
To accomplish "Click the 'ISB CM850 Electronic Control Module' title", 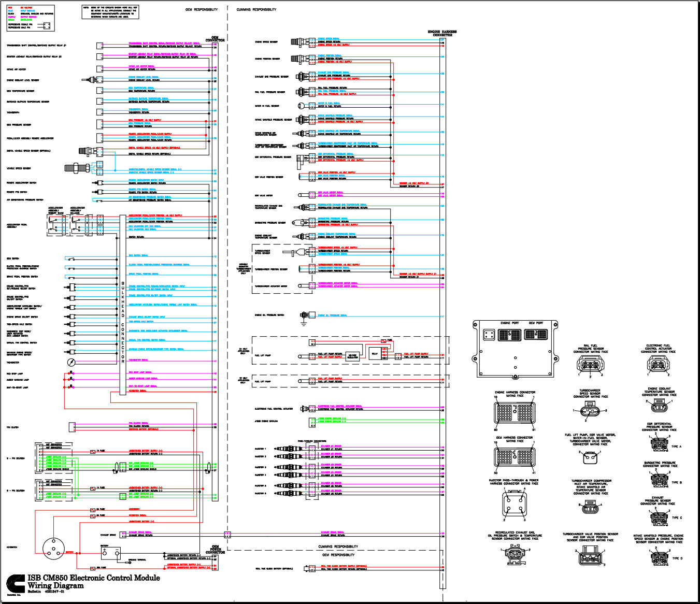I will click(x=94, y=578).
